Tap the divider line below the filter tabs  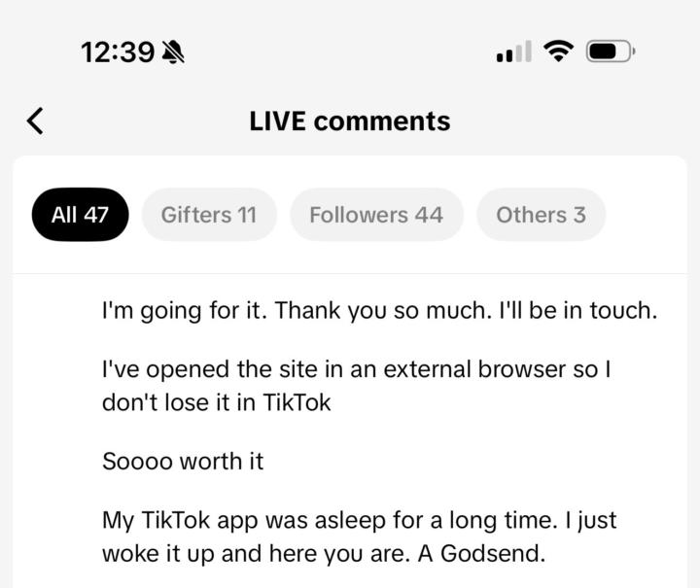coord(350,274)
